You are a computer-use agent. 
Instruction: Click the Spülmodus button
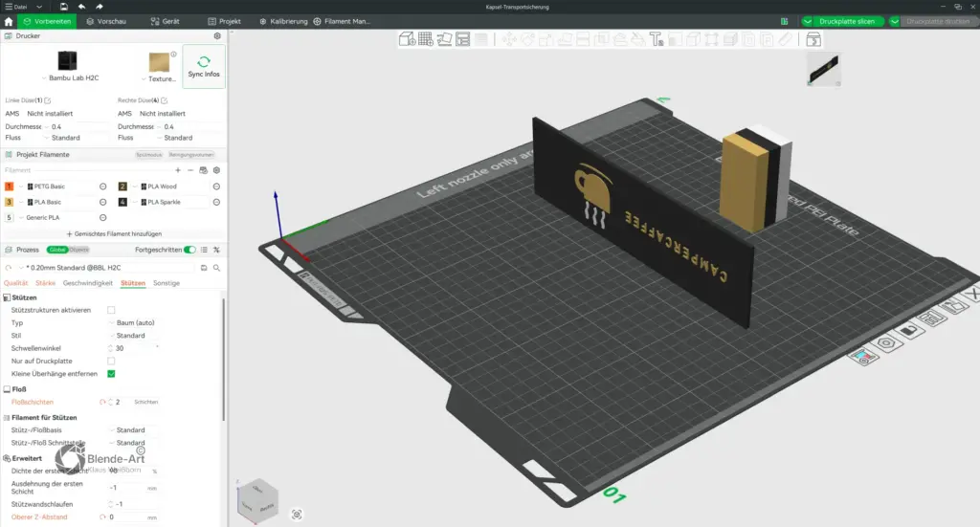148,154
